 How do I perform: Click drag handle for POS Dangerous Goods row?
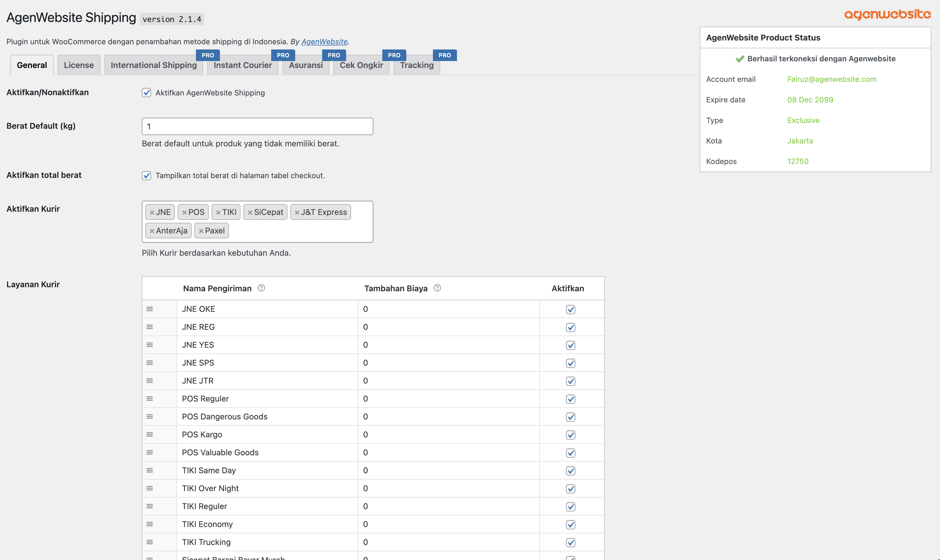click(x=150, y=417)
